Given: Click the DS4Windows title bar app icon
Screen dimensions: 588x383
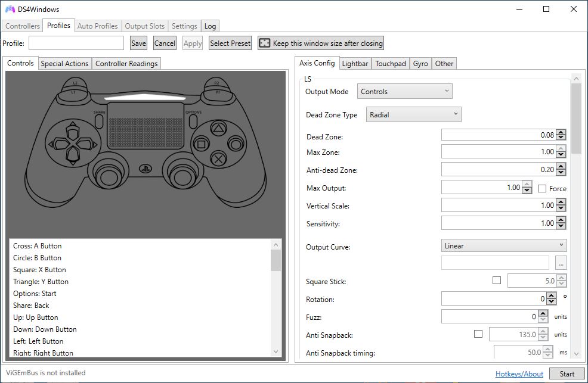Looking at the screenshot, I should 10,9.
